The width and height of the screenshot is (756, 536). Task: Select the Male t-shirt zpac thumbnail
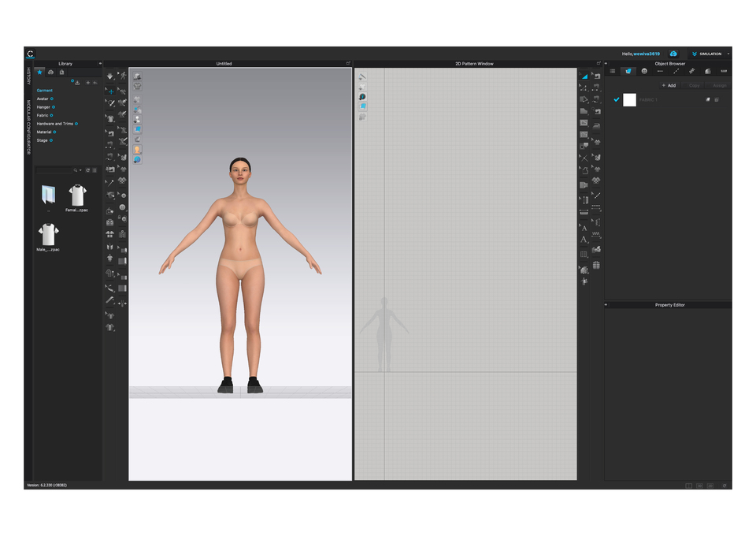[49, 234]
